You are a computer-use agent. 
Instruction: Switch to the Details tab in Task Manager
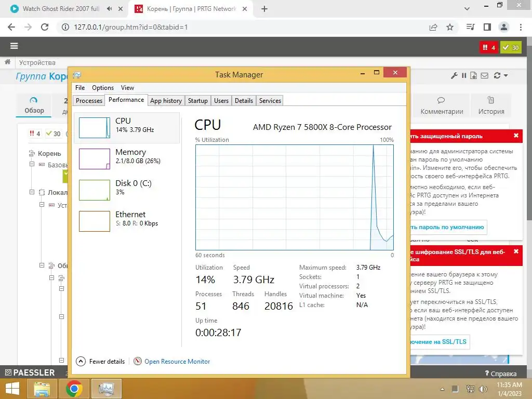(244, 100)
